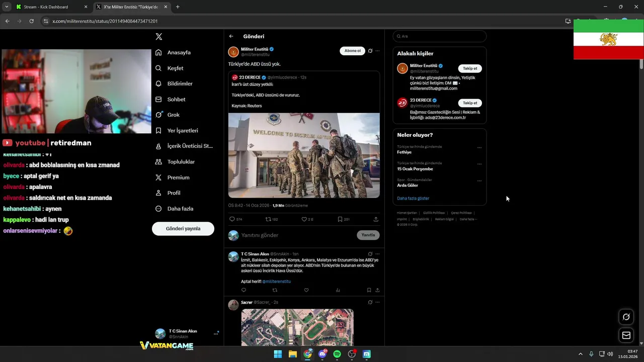Open a new browser tab

(178, 7)
